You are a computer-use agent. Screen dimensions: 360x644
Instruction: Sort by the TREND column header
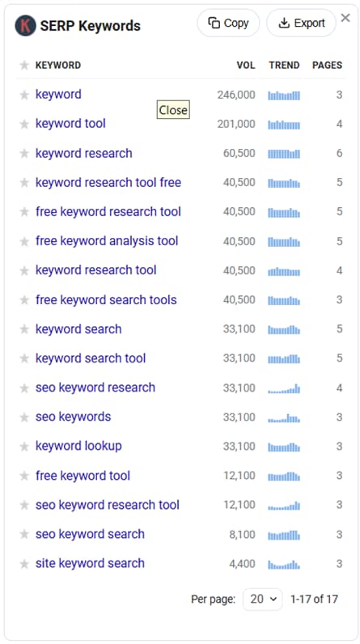(x=284, y=65)
